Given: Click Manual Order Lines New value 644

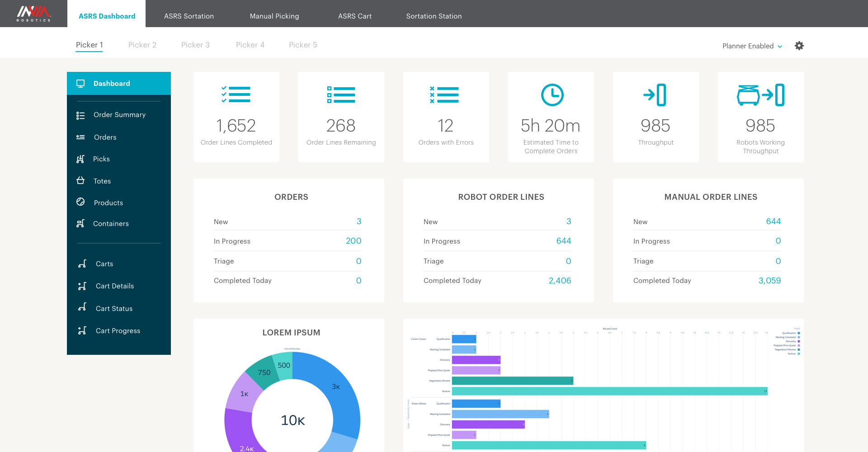Looking at the screenshot, I should click(773, 221).
